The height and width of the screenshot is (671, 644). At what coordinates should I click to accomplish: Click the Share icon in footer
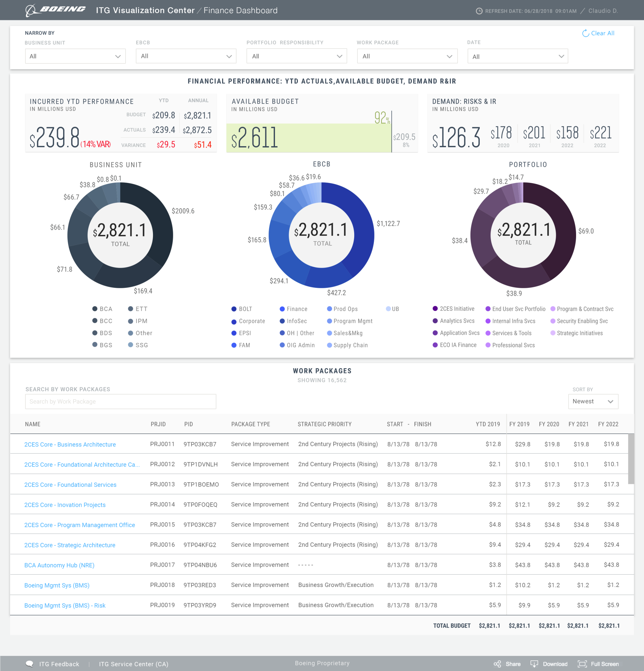[497, 664]
